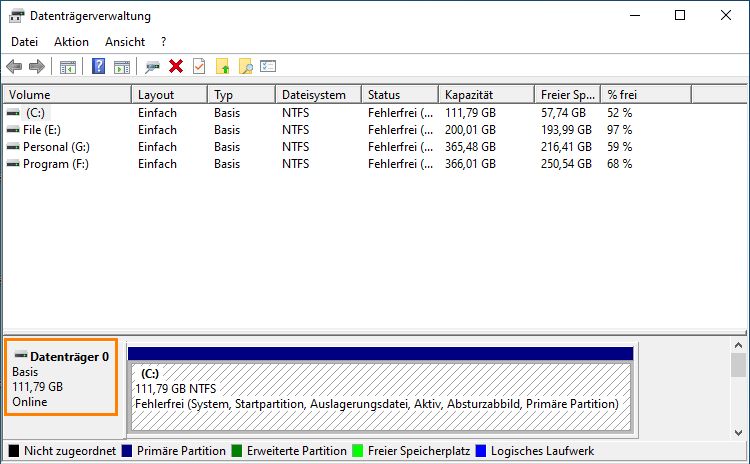Screen dimensions: 750x464
Task: Click the 52 % free cell
Action: point(619,113)
